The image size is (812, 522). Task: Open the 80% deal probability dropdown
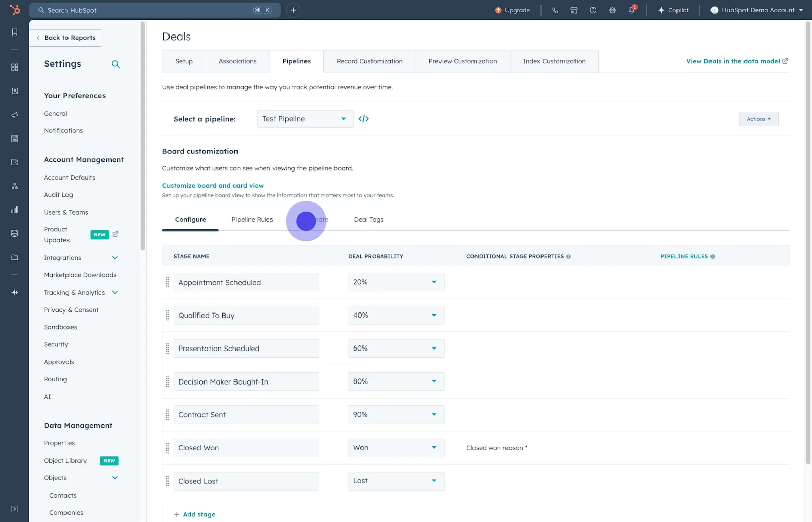tap(396, 381)
